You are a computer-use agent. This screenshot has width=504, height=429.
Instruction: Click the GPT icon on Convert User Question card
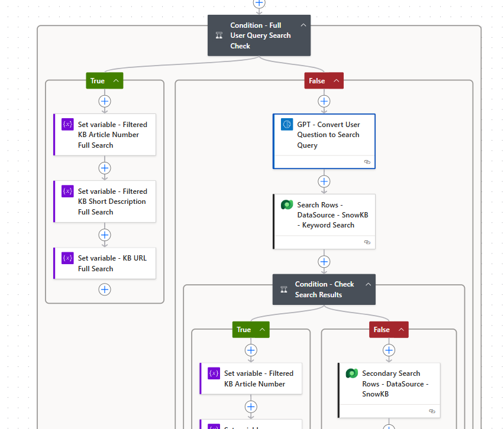click(287, 124)
